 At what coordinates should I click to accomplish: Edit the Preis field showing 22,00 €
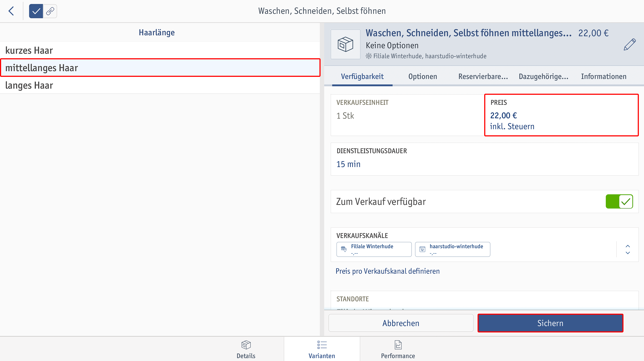[561, 115]
